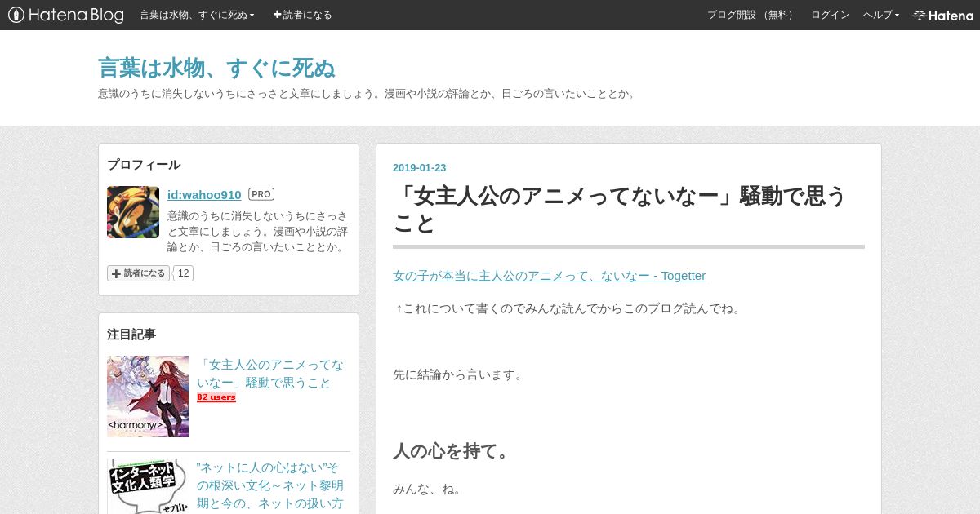
Task: Click the 82 users bookmark count badge
Action: point(216,397)
